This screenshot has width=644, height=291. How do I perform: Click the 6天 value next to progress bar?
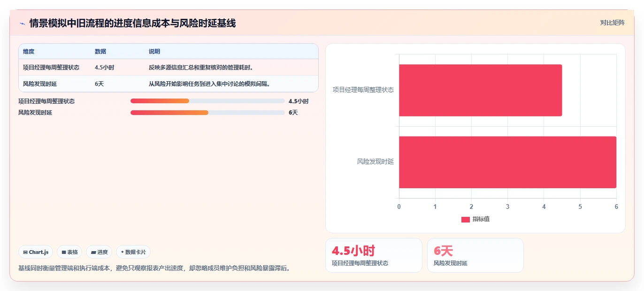[x=293, y=113]
